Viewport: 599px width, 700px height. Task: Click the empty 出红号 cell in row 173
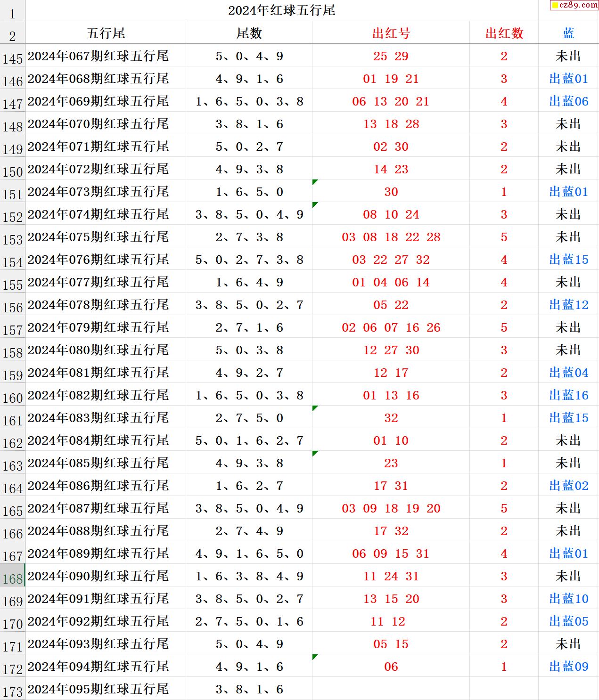pyautogui.click(x=391, y=689)
